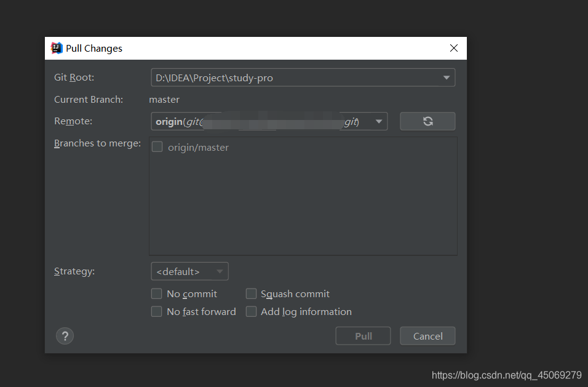Click the refresh remote branches icon
This screenshot has width=588, height=387.
(427, 121)
